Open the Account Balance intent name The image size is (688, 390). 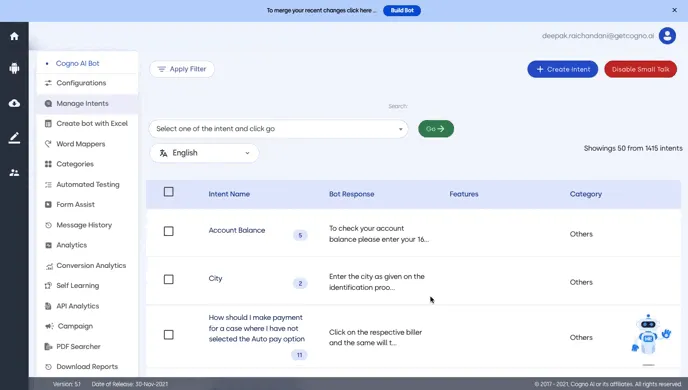(x=237, y=230)
